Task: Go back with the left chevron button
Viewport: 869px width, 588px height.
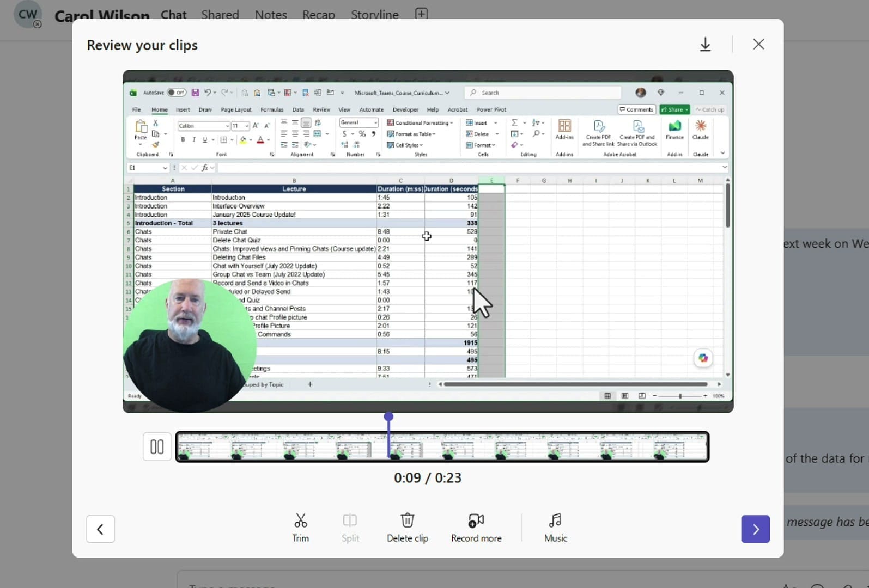Action: 100,529
